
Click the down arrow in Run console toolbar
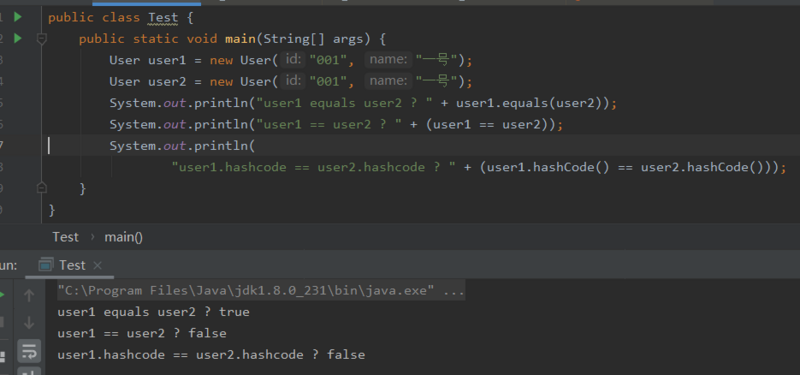[x=29, y=322]
